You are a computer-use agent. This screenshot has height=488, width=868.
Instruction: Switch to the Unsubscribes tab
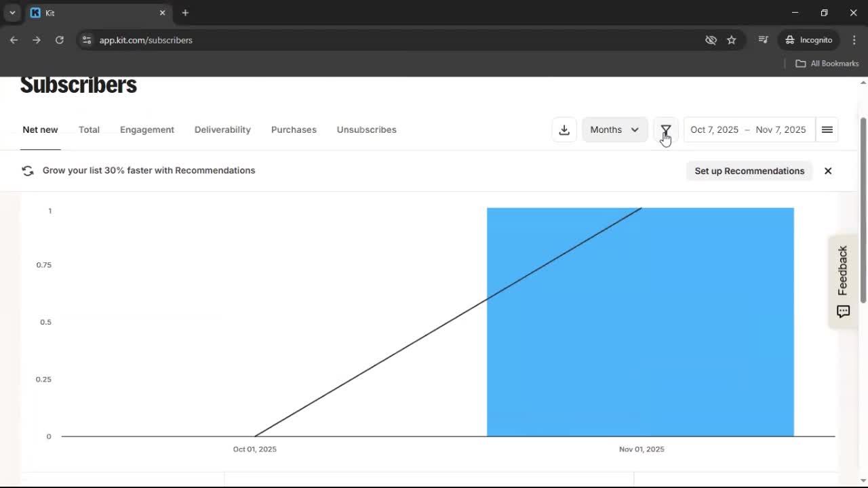pyautogui.click(x=366, y=129)
